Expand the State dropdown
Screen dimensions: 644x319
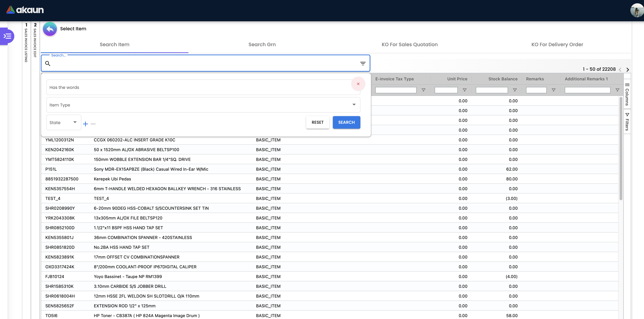[64, 122]
